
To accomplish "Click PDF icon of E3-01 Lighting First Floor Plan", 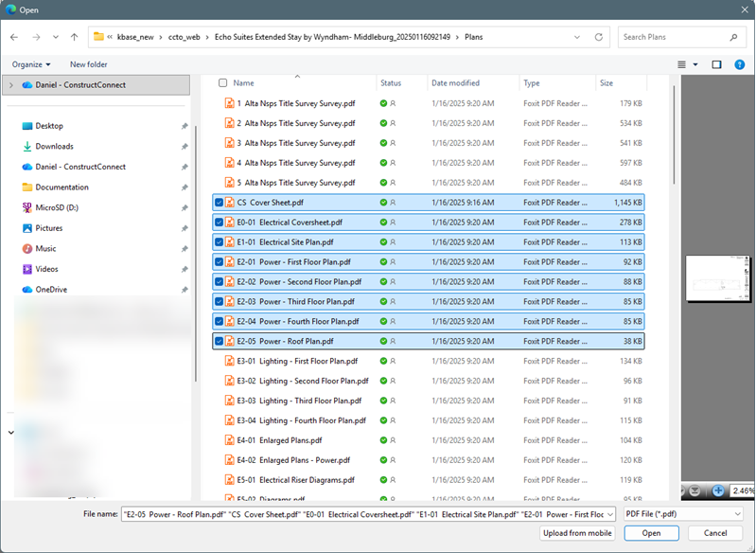I will (230, 361).
